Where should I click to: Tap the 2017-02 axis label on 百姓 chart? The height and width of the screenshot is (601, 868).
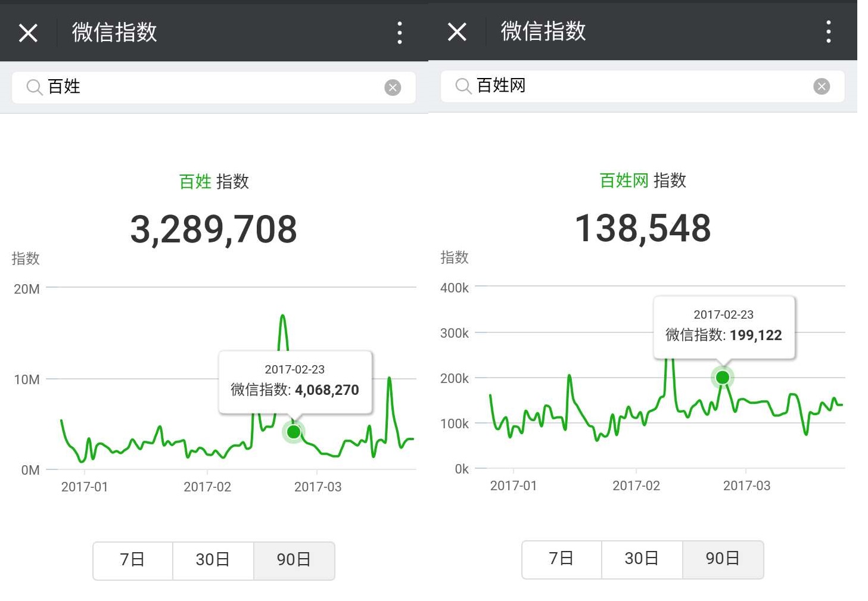(x=207, y=487)
